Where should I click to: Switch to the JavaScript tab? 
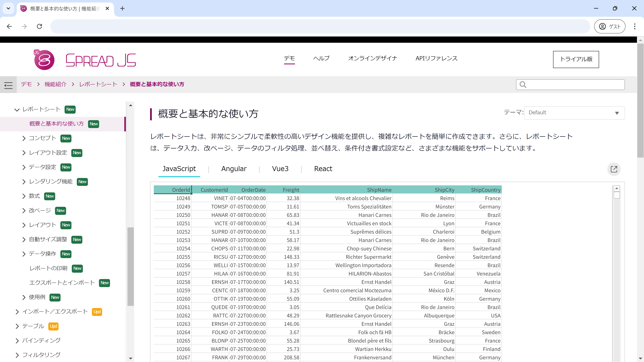click(x=179, y=169)
